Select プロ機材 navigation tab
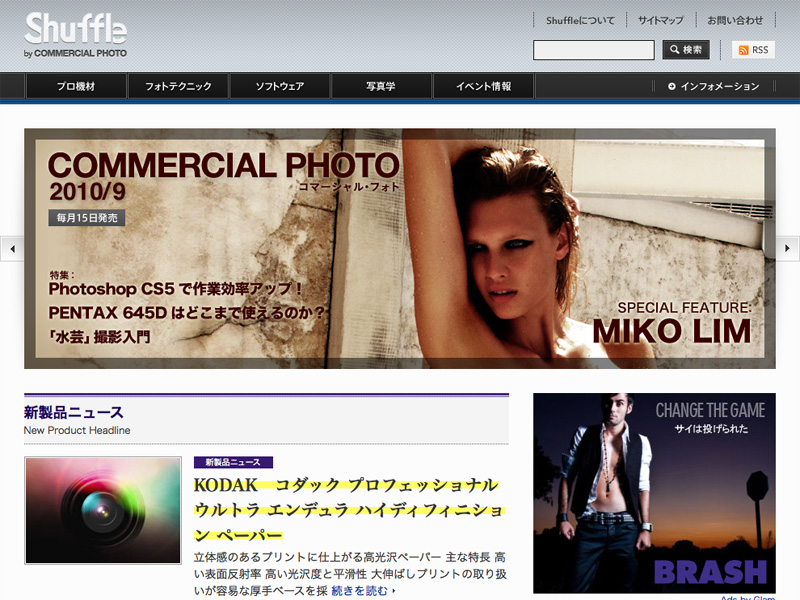Image resolution: width=800 pixels, height=600 pixels. [x=76, y=86]
